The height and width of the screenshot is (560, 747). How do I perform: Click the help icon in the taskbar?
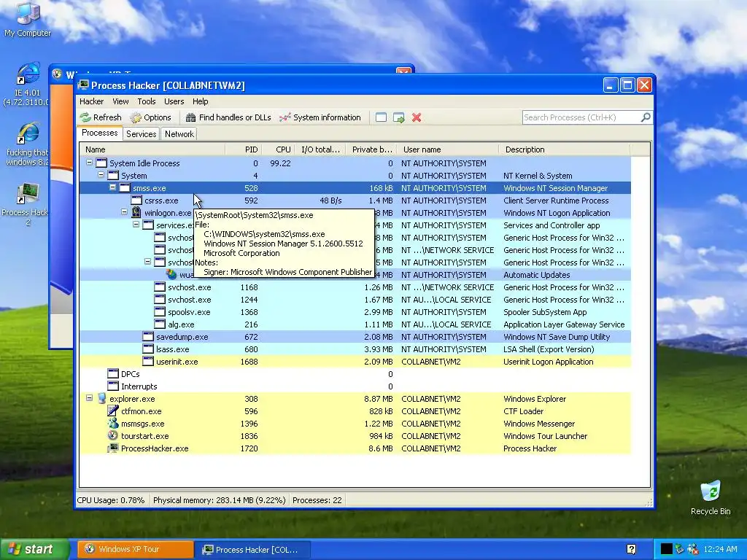[631, 549]
